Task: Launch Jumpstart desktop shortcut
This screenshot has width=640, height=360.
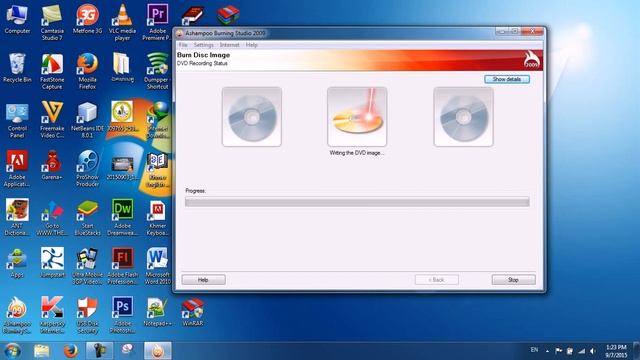Action: point(52,263)
